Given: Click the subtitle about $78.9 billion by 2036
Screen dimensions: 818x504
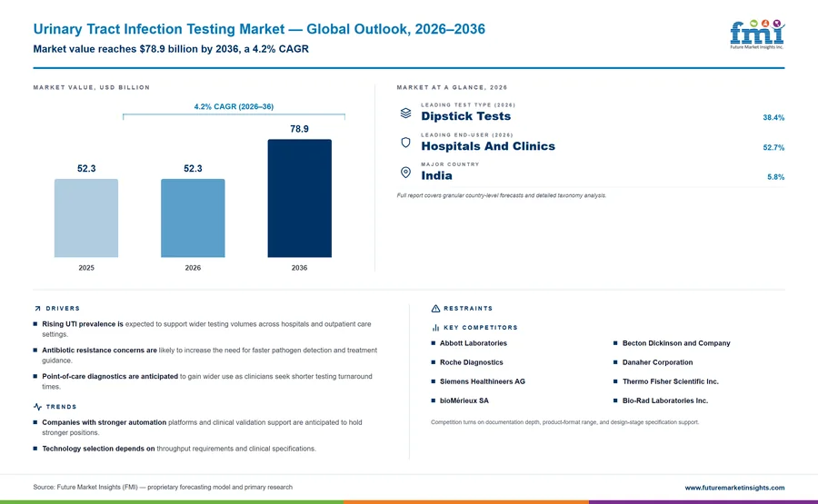Looking at the screenshot, I should (x=171, y=49).
